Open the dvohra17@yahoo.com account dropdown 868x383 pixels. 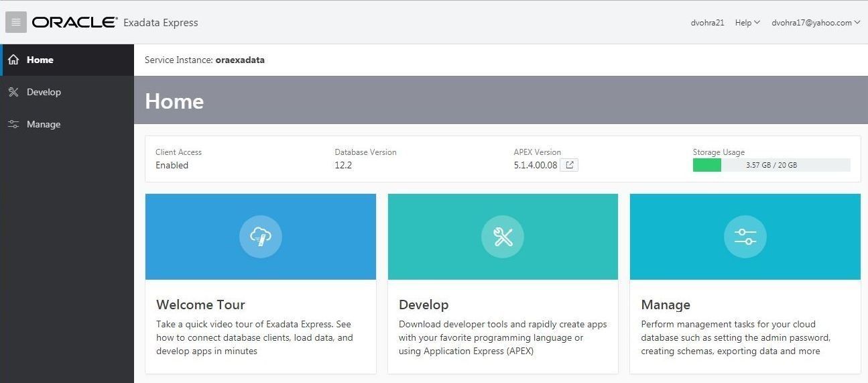816,22
